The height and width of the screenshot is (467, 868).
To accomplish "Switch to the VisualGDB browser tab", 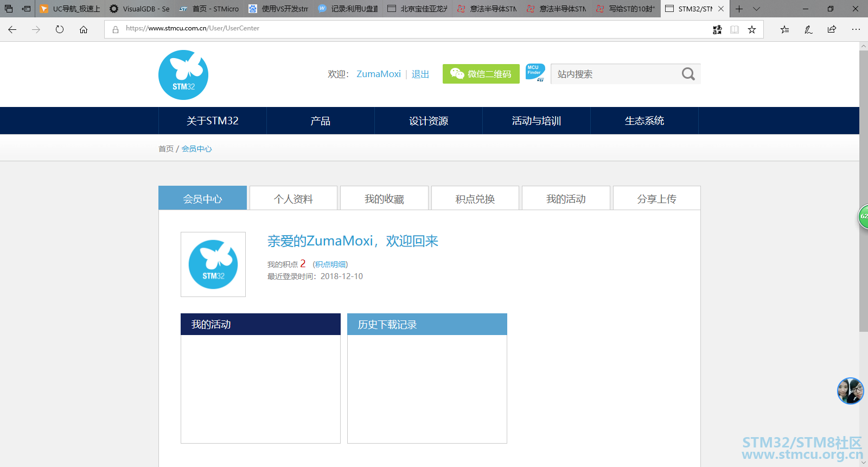I will [139, 9].
